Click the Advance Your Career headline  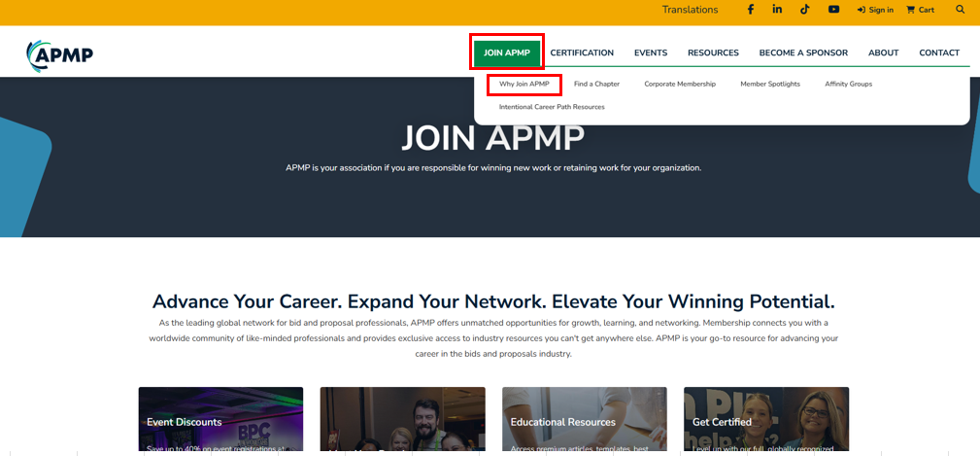pyautogui.click(x=493, y=301)
